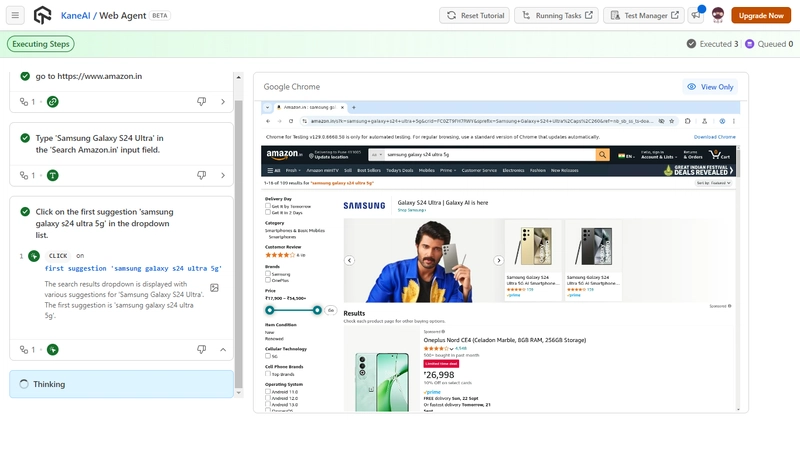Open the Fresh menu dropdown
Viewport: 800px width, 449px height.
293,170
